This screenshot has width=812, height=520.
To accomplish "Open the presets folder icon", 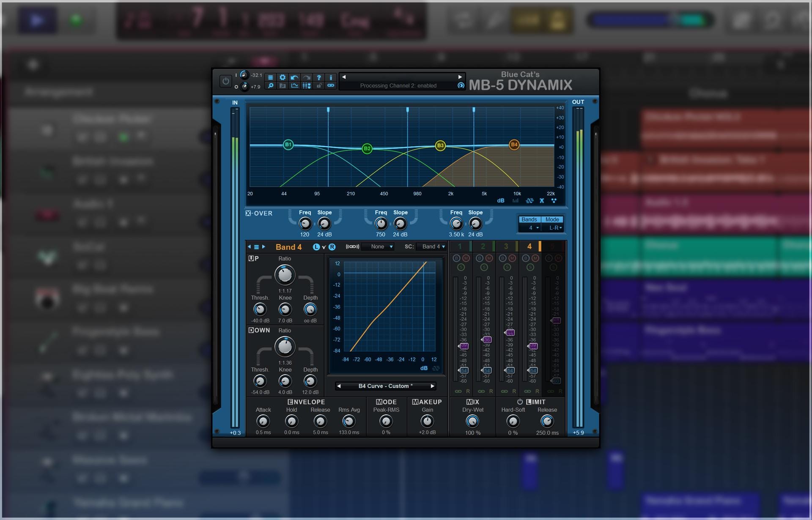I will [283, 85].
